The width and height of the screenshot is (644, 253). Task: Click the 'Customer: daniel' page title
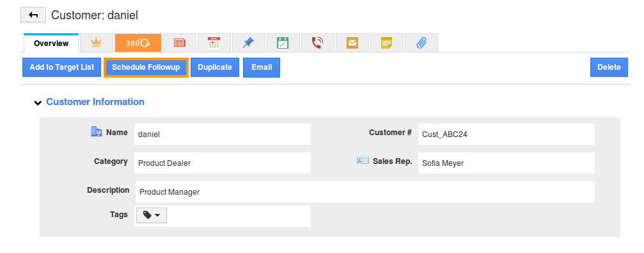(95, 15)
